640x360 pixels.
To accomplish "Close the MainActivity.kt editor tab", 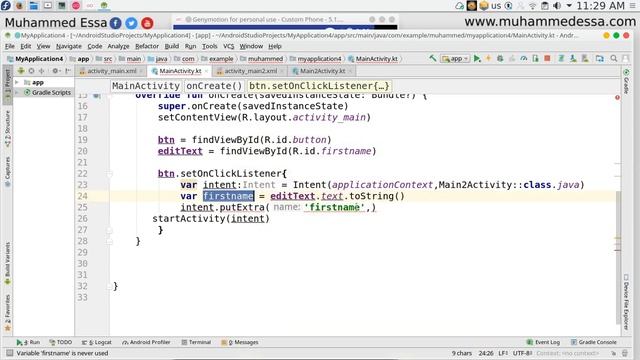I will tap(206, 71).
